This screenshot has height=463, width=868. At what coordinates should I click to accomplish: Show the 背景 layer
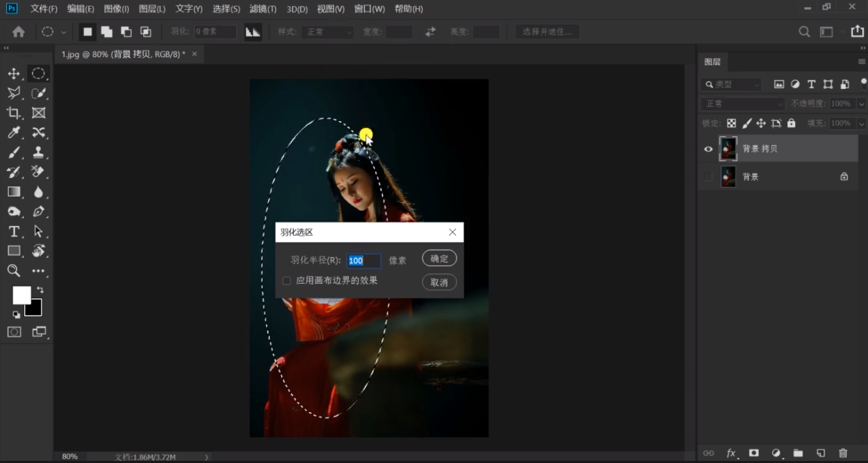tap(708, 177)
